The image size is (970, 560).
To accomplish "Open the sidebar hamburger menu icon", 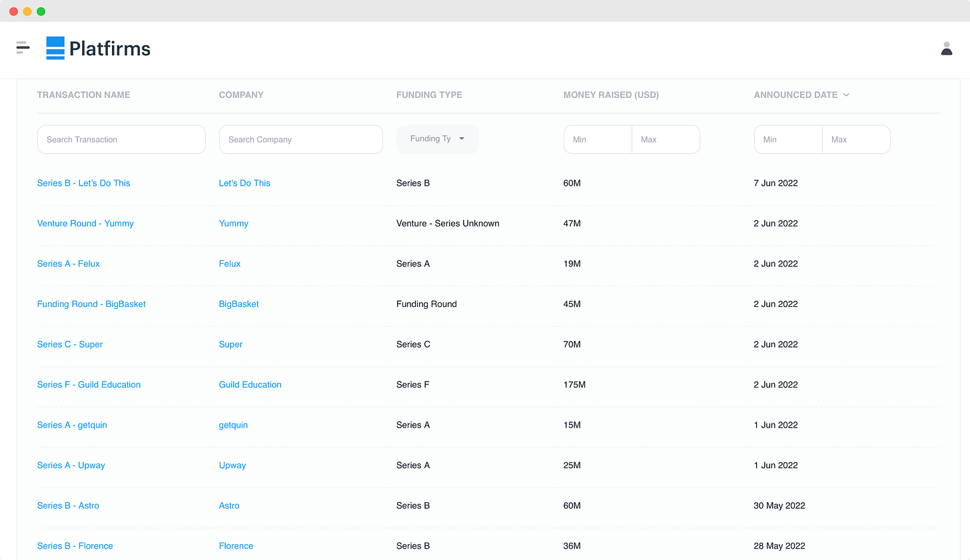I will 23,48.
